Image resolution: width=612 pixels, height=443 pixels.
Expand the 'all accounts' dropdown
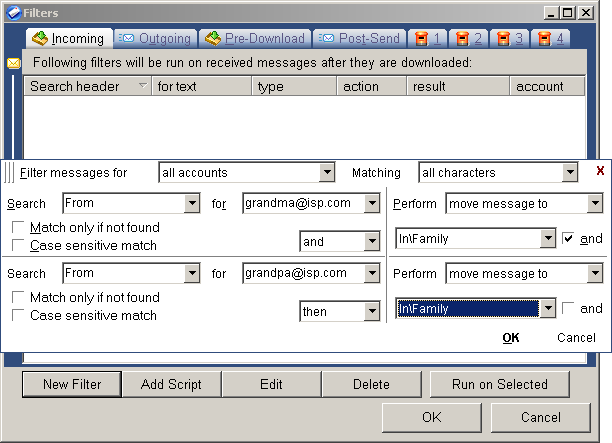point(326,173)
